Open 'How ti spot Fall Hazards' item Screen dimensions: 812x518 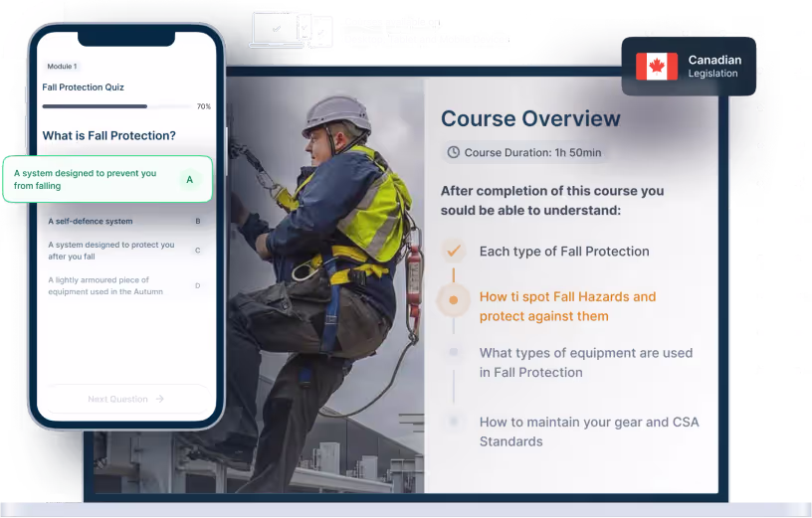tap(567, 306)
